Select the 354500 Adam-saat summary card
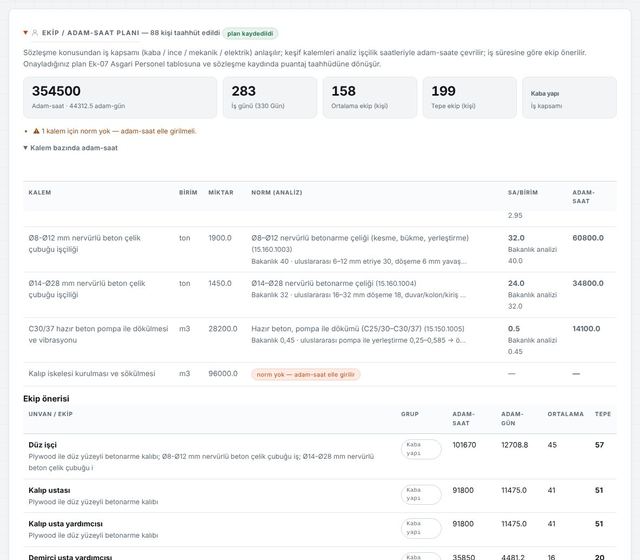 point(120,98)
